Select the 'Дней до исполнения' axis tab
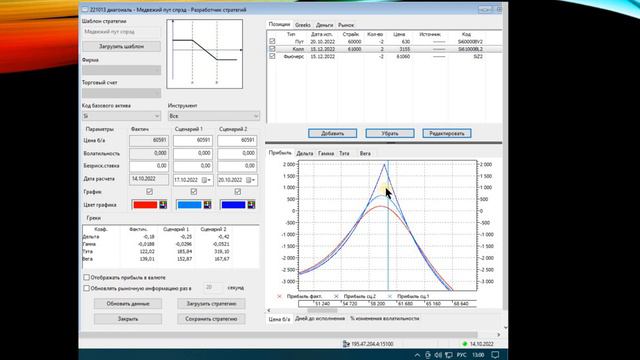The height and width of the screenshot is (360, 640). point(320,318)
